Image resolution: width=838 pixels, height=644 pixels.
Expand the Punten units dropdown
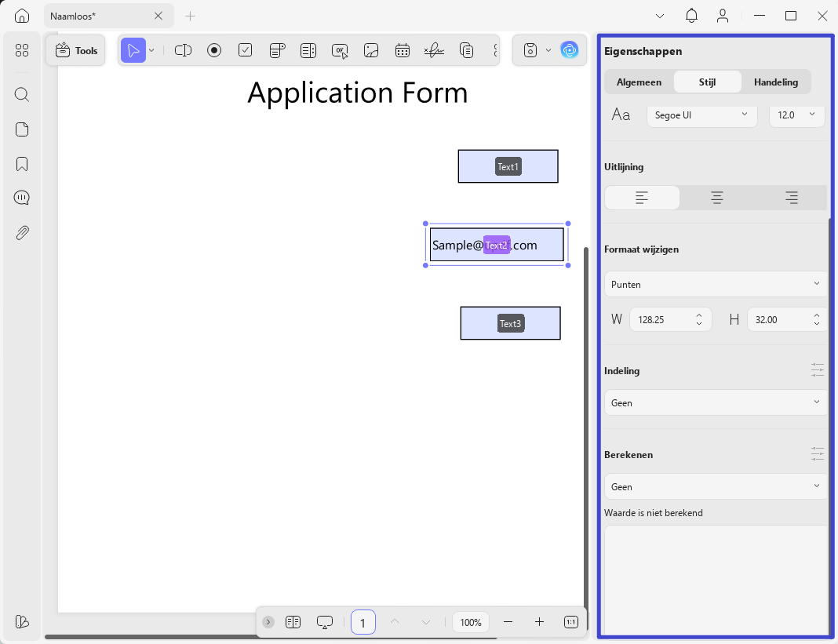(716, 284)
